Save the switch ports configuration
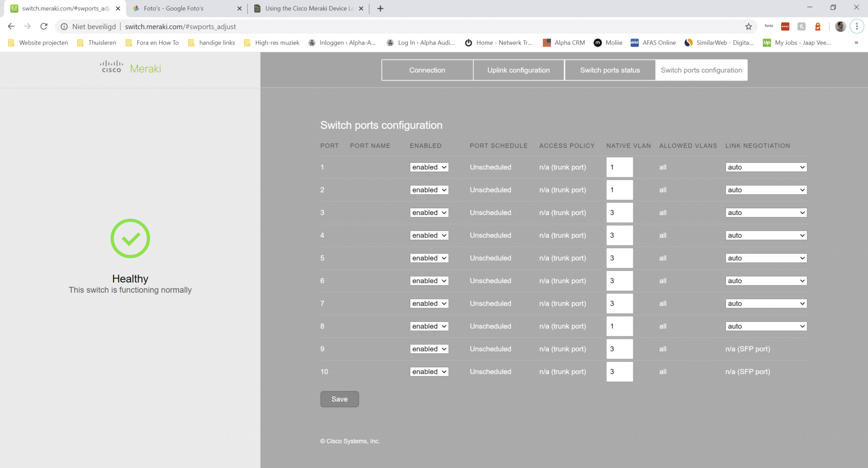The image size is (868, 468). pos(339,399)
